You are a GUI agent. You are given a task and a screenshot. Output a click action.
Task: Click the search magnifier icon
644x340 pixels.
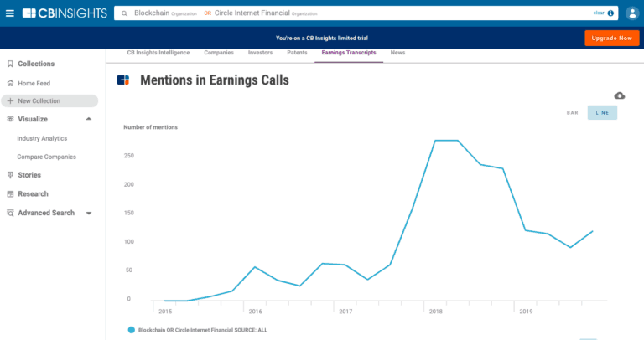point(125,13)
